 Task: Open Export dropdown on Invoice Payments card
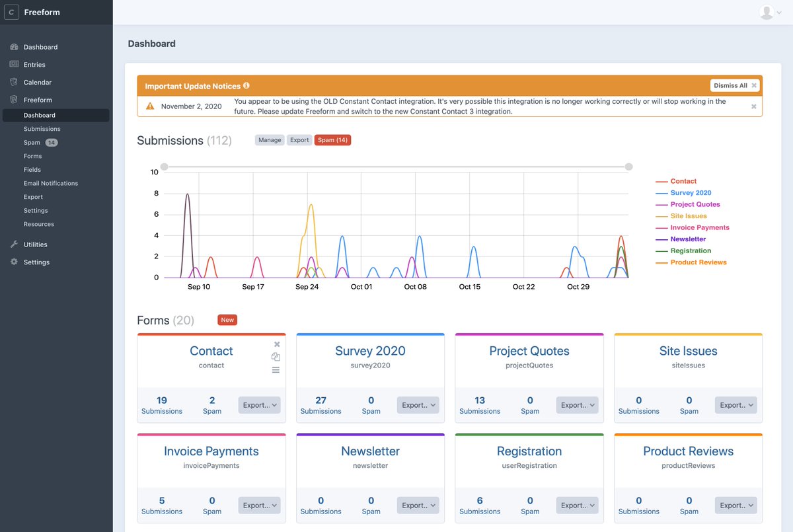(259, 506)
